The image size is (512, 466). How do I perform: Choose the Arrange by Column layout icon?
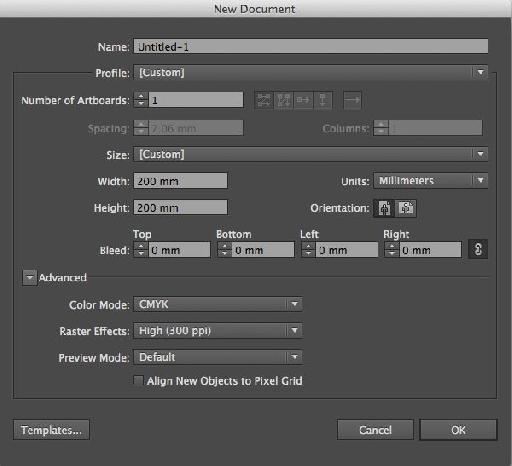point(323,100)
